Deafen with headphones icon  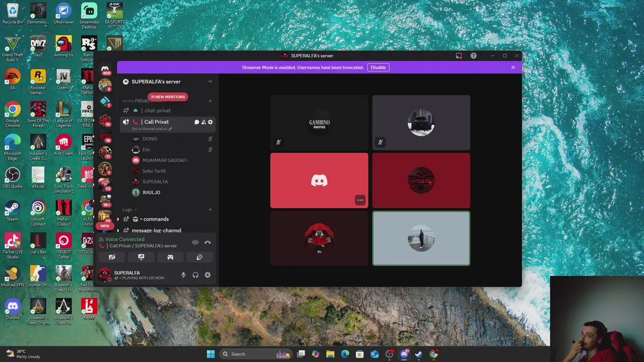coord(195,275)
